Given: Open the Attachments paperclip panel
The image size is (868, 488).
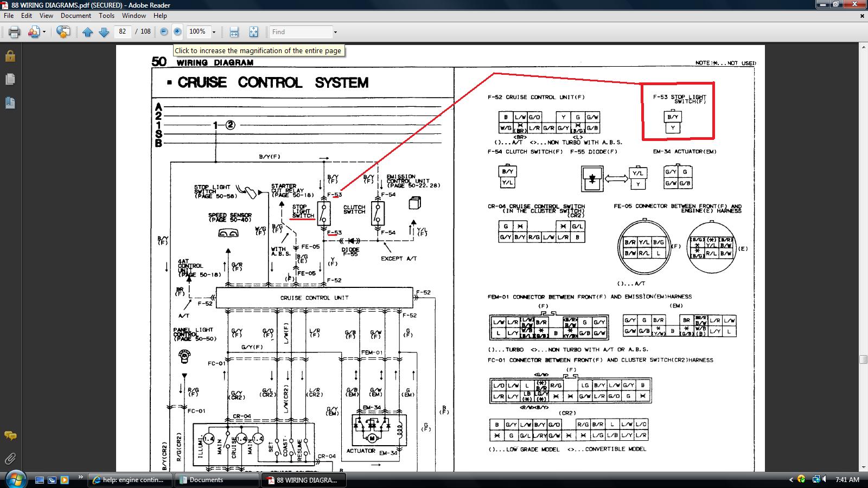Looking at the screenshot, I should coord(10,459).
